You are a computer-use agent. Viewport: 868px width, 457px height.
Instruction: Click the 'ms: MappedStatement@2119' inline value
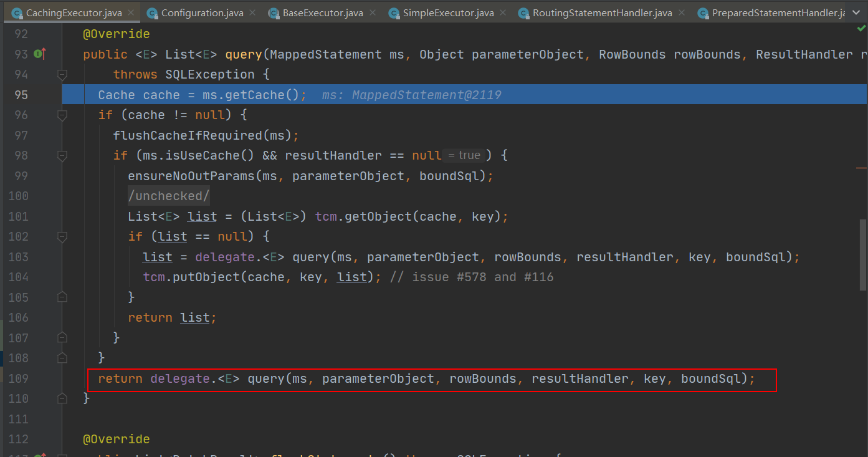412,95
